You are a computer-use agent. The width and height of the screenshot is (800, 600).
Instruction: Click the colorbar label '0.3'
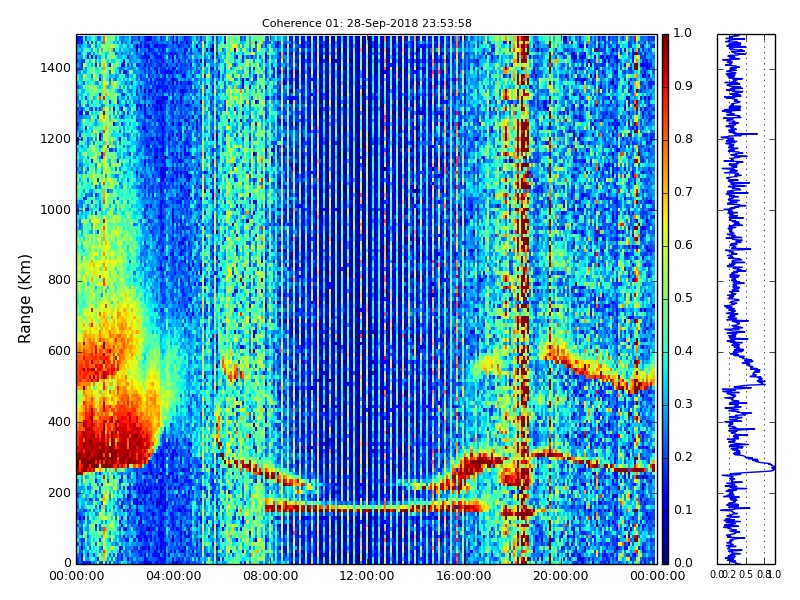point(683,404)
